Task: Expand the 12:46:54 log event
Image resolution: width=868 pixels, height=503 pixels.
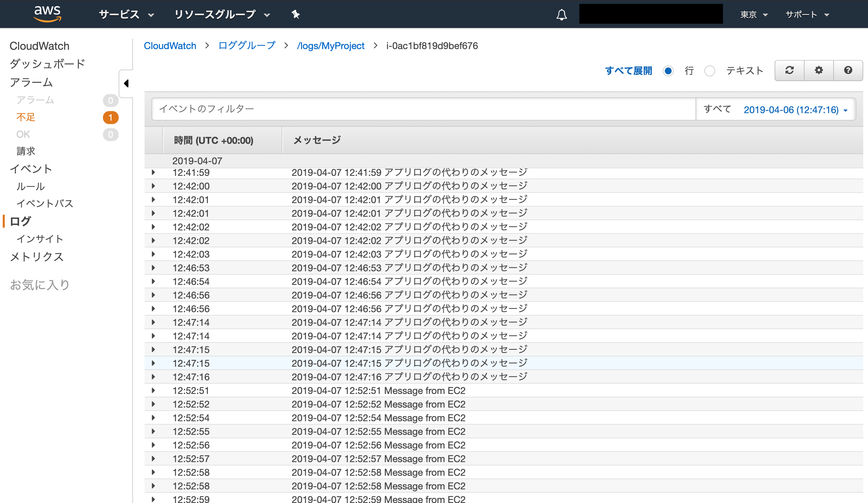Action: pyautogui.click(x=153, y=281)
